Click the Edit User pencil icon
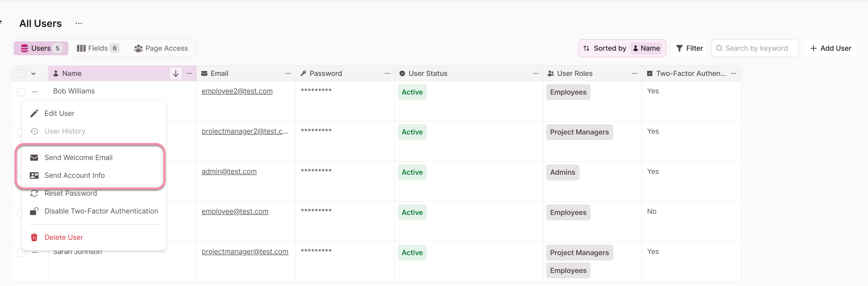Image resolution: width=868 pixels, height=286 pixels. point(34,113)
